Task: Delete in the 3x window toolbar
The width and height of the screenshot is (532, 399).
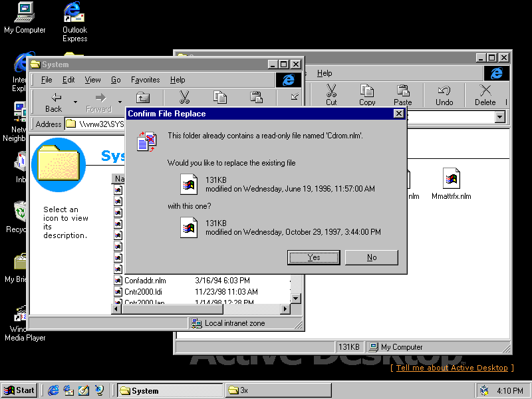Action: click(x=485, y=95)
